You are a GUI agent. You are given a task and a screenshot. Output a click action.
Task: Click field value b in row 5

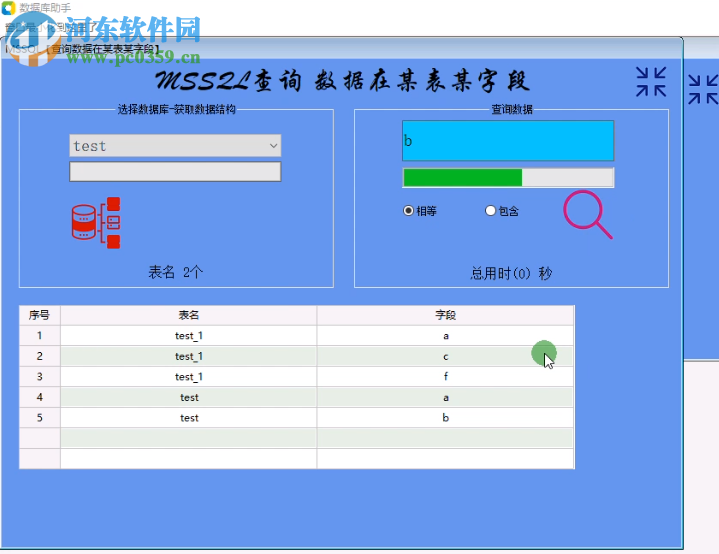point(445,418)
